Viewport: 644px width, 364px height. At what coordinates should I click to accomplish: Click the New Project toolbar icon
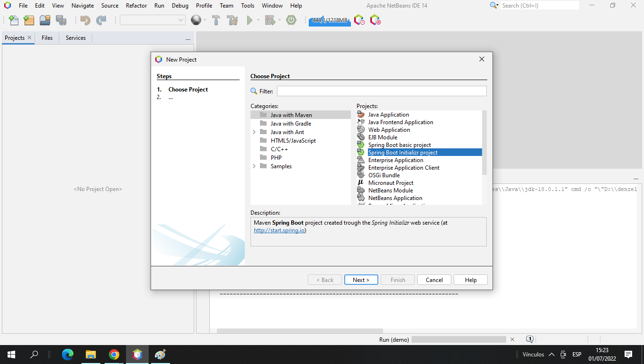click(x=29, y=20)
